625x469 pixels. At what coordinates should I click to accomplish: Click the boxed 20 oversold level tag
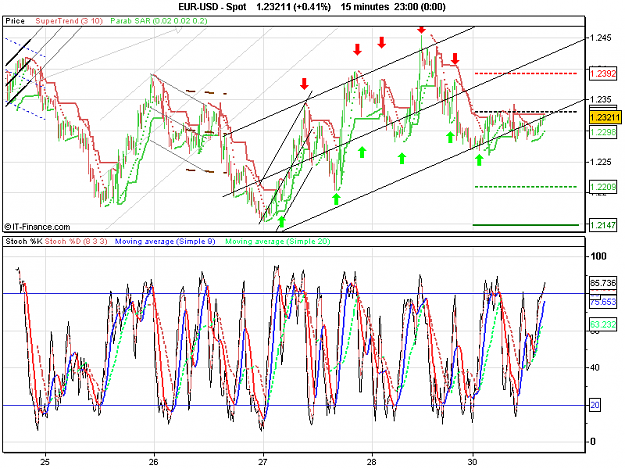(x=595, y=405)
